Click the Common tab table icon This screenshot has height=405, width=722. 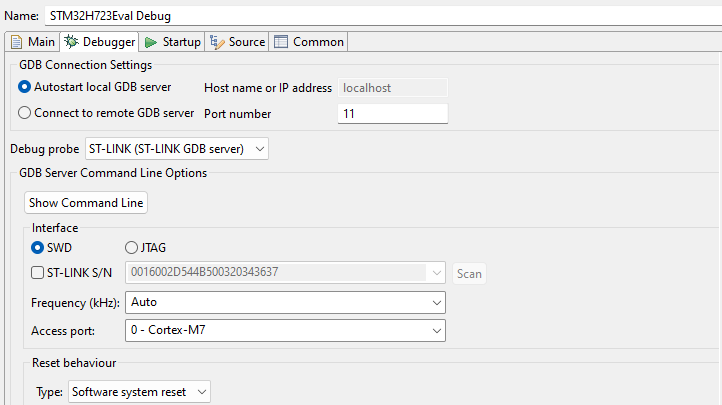click(281, 42)
